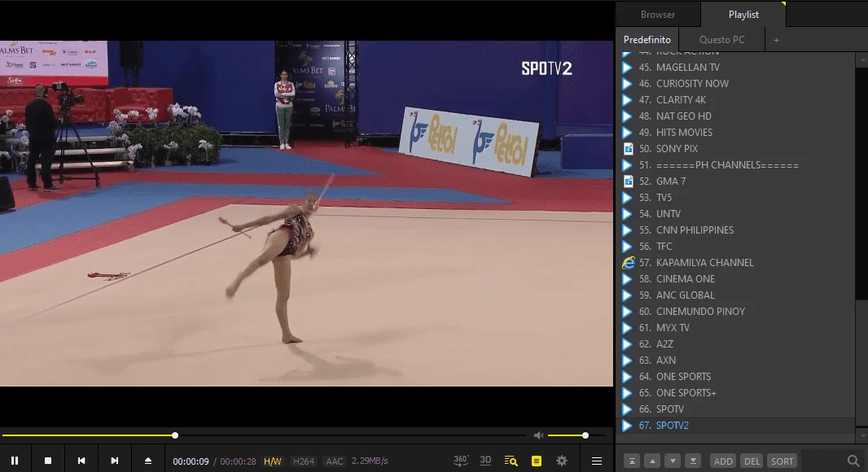Pause the video playback

click(15, 461)
